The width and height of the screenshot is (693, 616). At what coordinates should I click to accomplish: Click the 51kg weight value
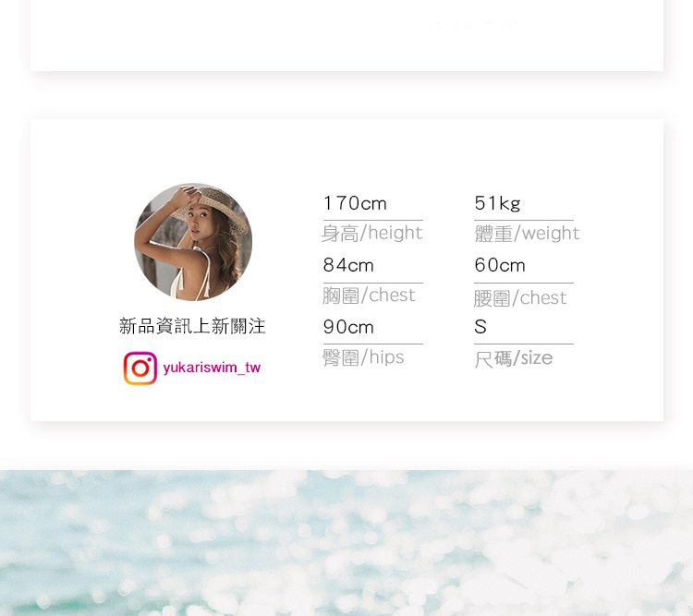[497, 203]
